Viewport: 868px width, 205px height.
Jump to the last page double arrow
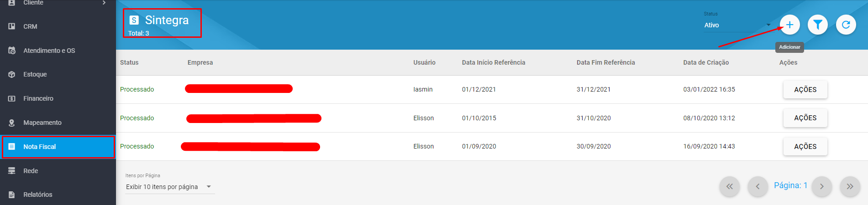coord(850,186)
